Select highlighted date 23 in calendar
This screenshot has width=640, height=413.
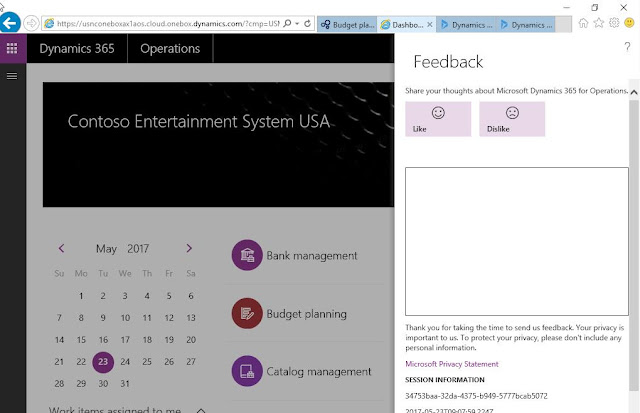click(x=103, y=362)
